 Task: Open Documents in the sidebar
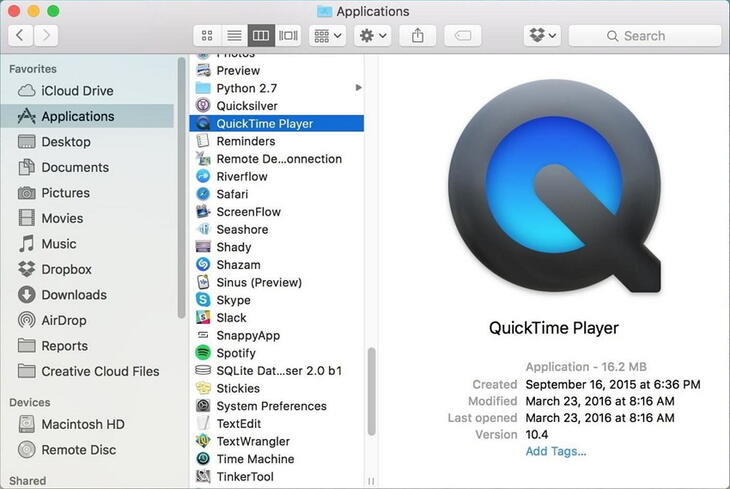[87, 167]
